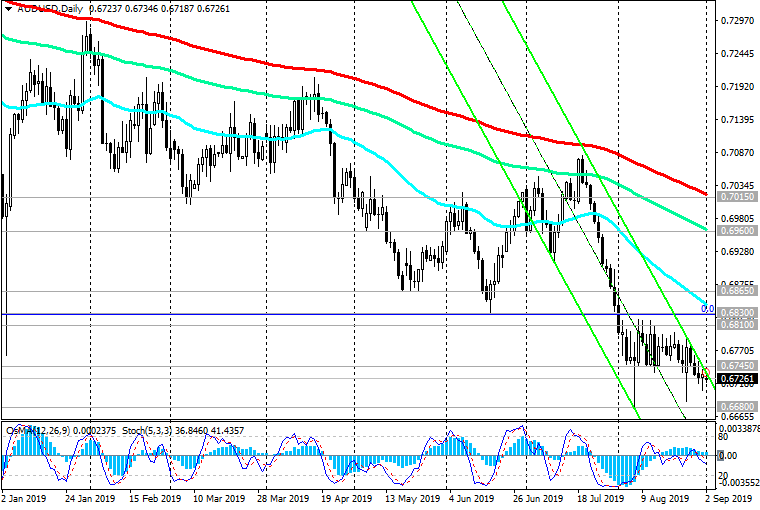This screenshot has height=510, width=760.
Task: Click the 0.6745 price level label
Action: point(736,366)
